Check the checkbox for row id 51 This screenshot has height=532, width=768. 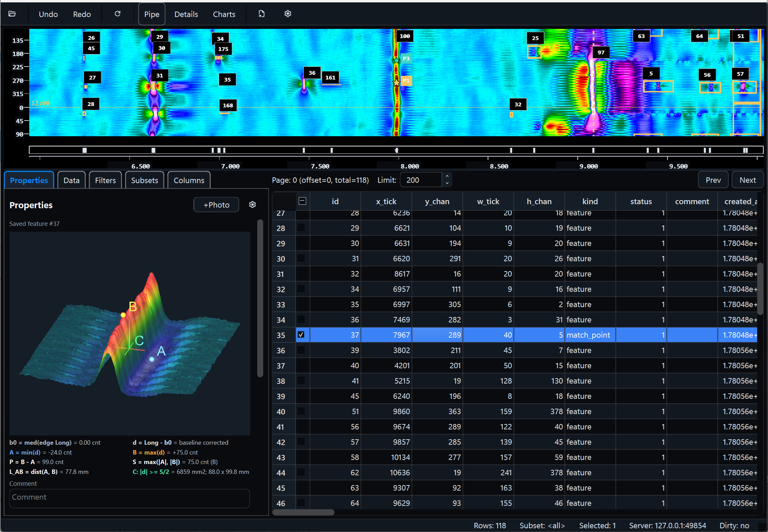(x=301, y=411)
